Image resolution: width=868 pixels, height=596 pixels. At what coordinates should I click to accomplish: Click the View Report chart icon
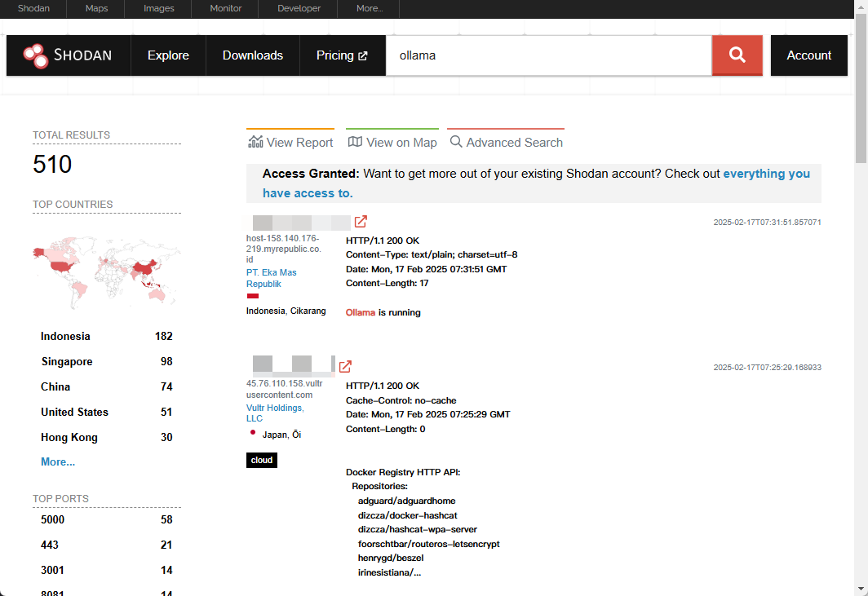[x=255, y=142]
